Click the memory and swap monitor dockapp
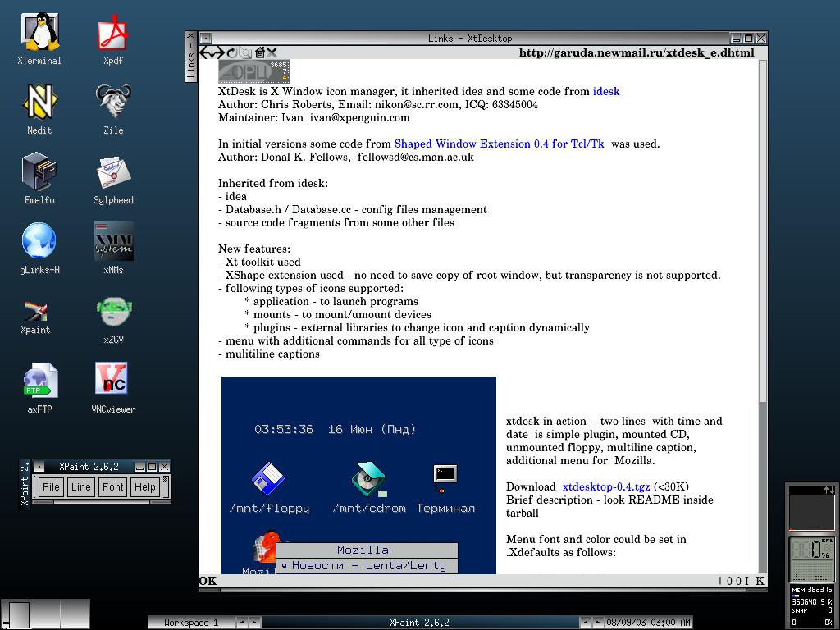 coord(812,606)
